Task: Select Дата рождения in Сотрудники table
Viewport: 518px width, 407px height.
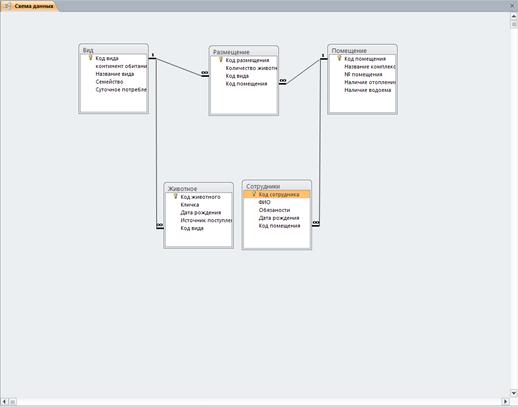Action: click(x=277, y=218)
